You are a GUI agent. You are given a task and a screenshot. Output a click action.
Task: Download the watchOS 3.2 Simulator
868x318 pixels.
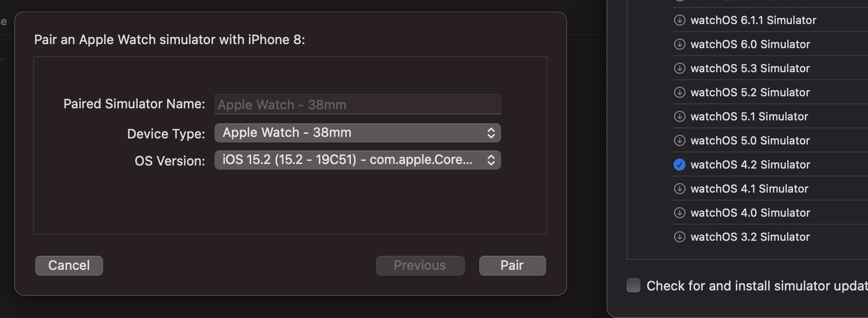click(x=680, y=237)
